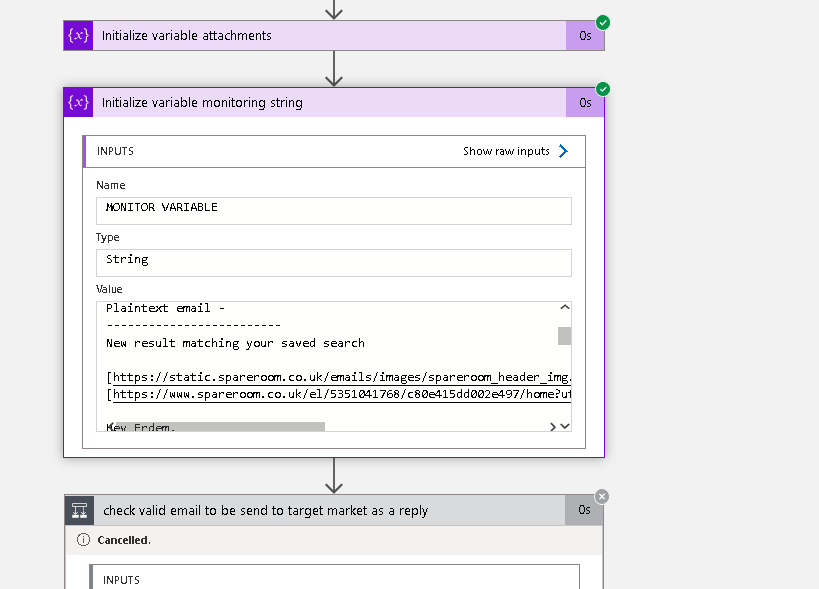
Task: Click the INPUTS label in monitoring string step
Action: (115, 151)
